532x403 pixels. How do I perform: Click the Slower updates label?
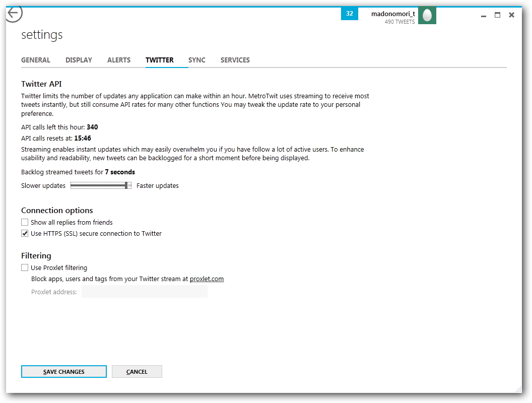tap(43, 185)
